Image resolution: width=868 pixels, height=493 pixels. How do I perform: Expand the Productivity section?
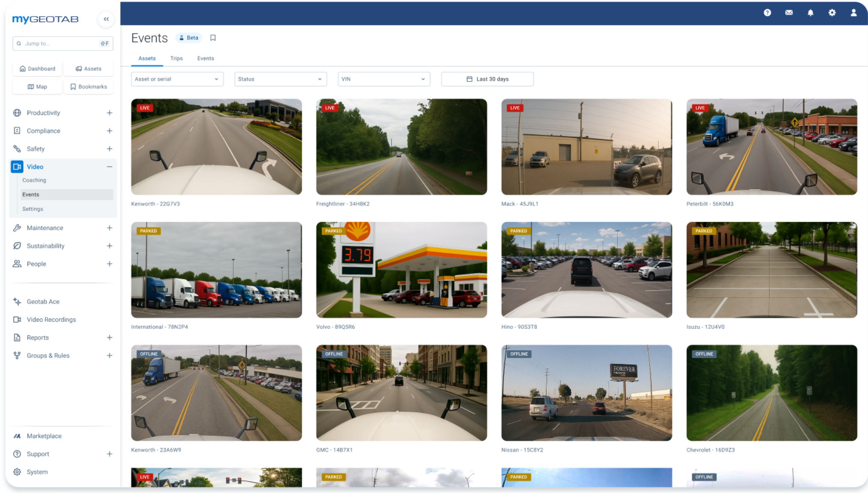(x=109, y=113)
